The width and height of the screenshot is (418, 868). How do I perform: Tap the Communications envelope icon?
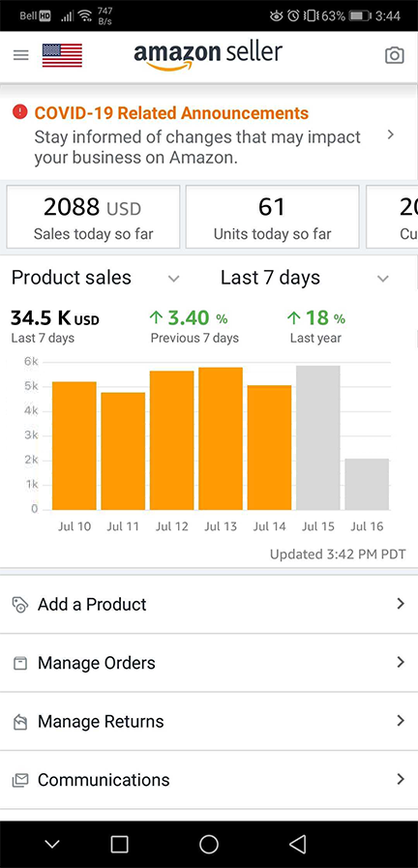click(20, 780)
